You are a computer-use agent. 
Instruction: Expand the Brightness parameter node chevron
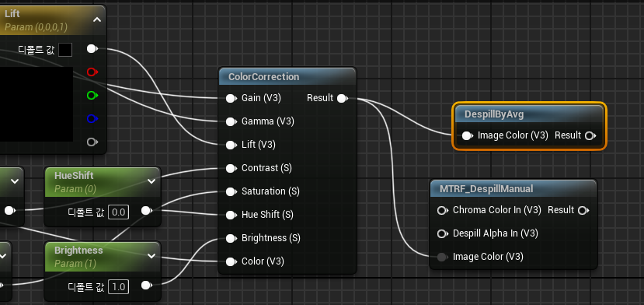tap(151, 256)
